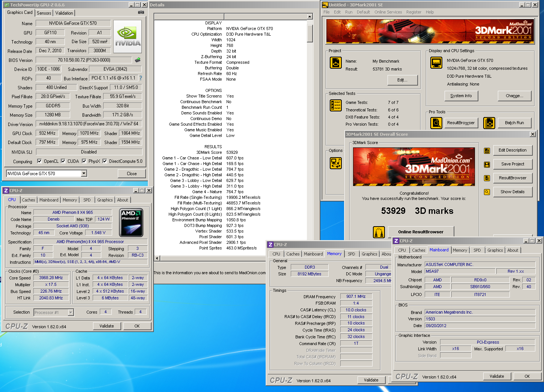Click the 3DMark2001 SE title bar icon
The height and width of the screenshot is (392, 544).
[325, 5]
